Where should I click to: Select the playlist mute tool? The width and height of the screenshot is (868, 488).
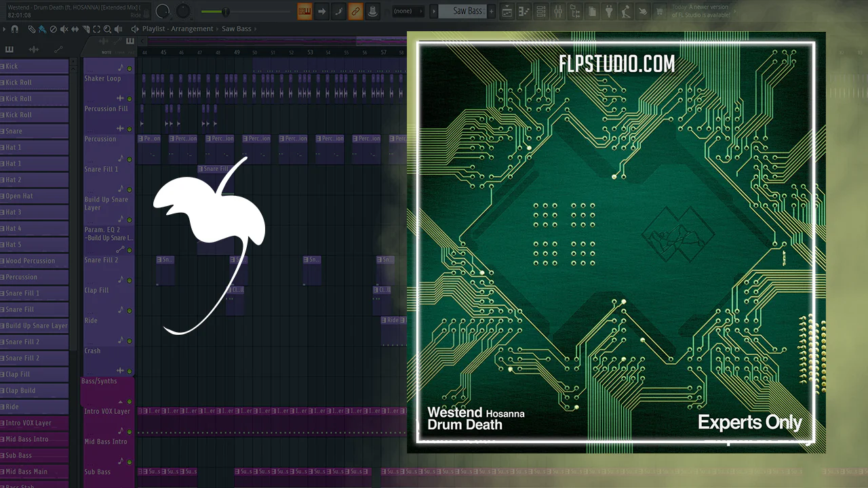tap(64, 29)
